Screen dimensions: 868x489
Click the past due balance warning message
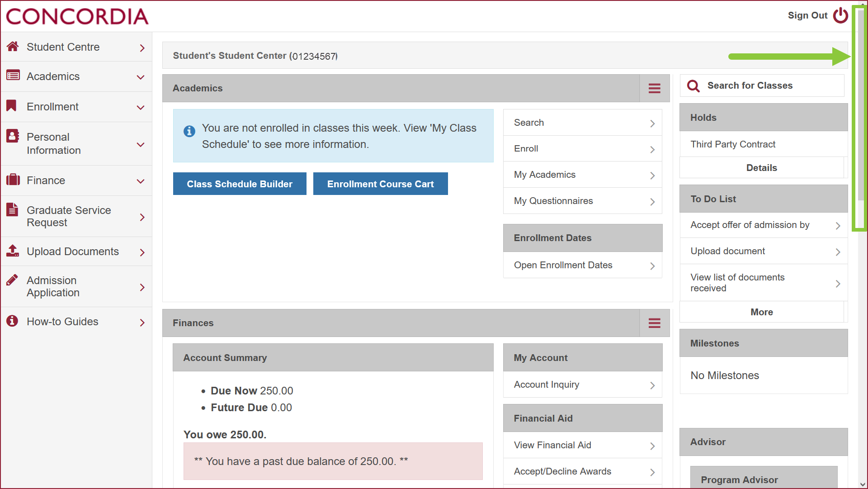click(333, 461)
